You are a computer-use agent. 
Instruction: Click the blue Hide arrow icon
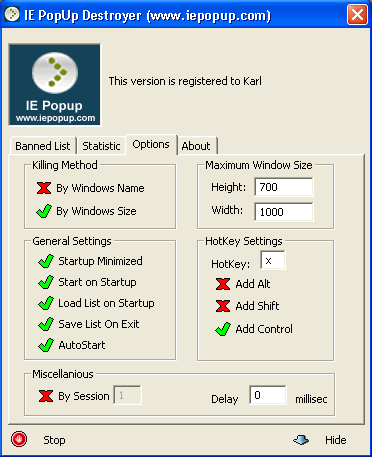(x=301, y=440)
